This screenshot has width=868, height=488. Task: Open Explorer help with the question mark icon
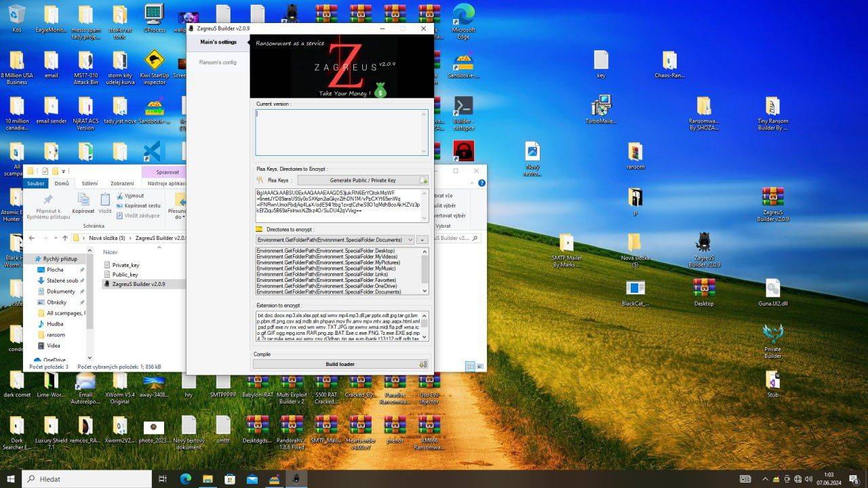pos(482,183)
